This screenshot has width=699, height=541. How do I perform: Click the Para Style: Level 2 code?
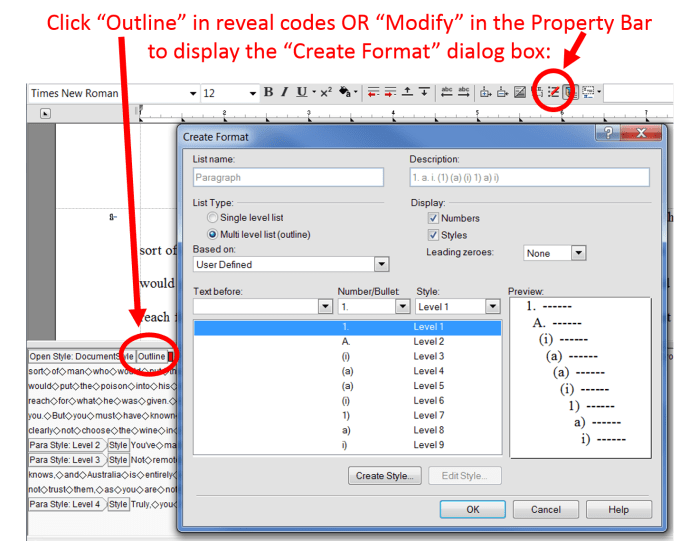click(x=65, y=445)
